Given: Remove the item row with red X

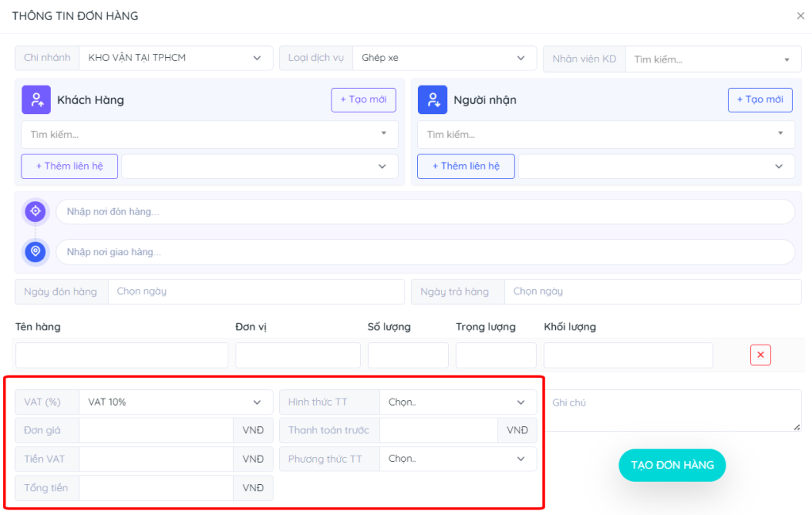Looking at the screenshot, I should pos(760,355).
